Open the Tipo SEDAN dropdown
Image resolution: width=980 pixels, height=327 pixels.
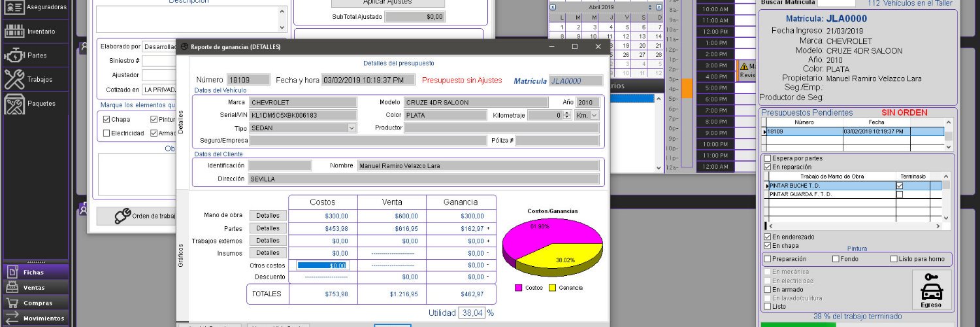coord(352,128)
